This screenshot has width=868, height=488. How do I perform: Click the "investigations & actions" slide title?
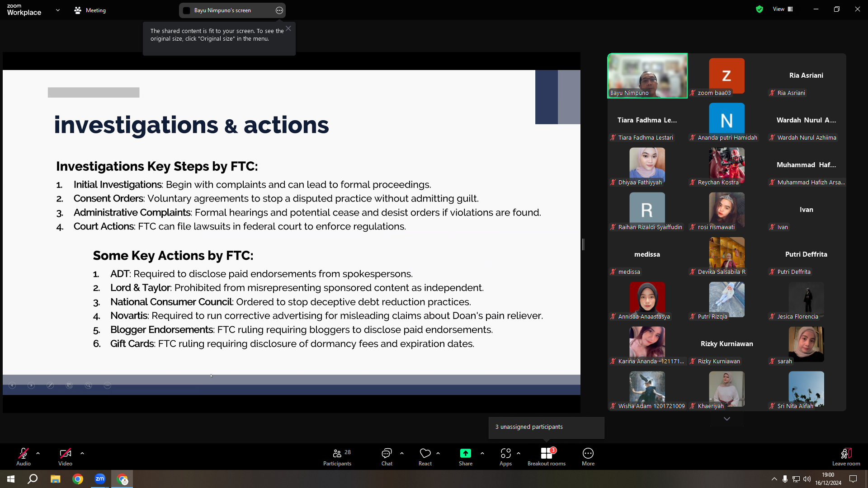(x=191, y=125)
